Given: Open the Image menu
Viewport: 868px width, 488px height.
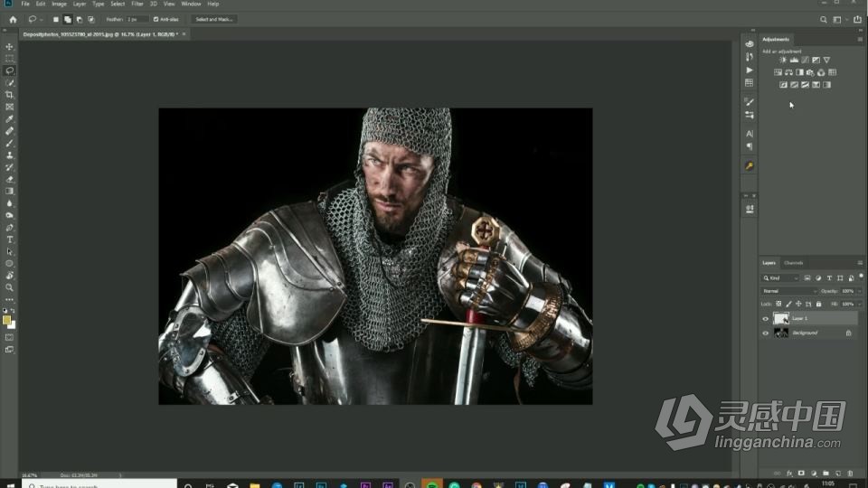Looking at the screenshot, I should coord(60,4).
